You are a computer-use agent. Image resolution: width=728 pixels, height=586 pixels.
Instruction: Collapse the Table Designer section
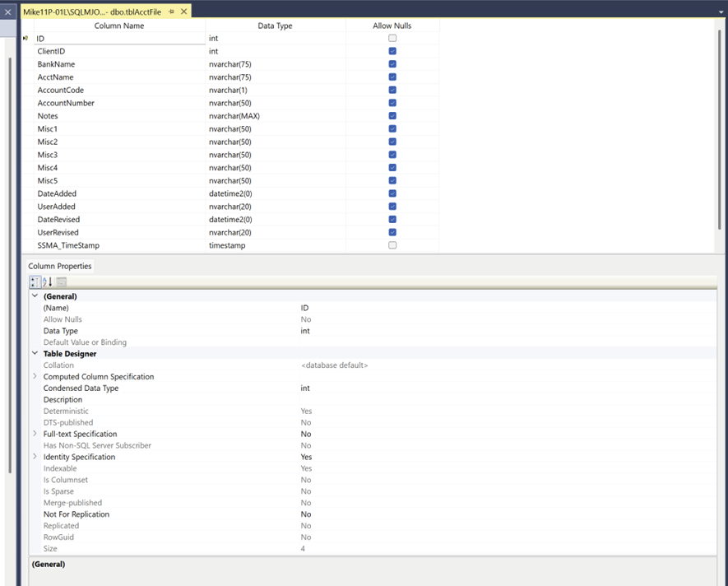click(x=35, y=353)
